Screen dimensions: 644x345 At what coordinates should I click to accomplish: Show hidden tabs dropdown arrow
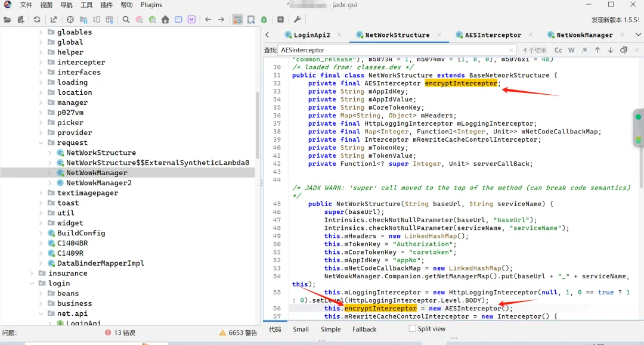click(638, 35)
